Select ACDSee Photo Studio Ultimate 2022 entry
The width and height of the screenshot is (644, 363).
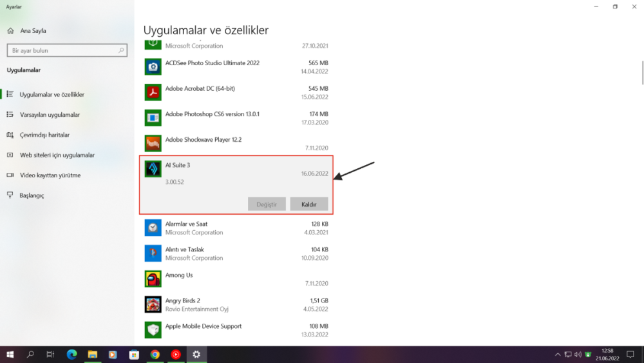coord(236,67)
